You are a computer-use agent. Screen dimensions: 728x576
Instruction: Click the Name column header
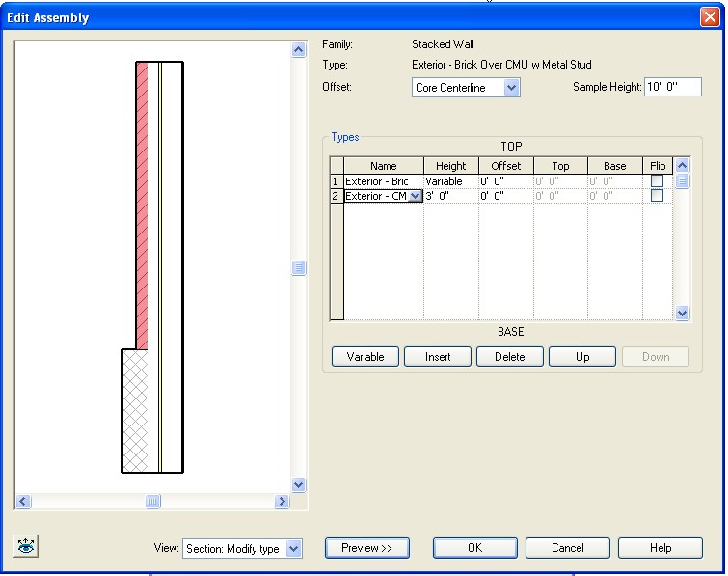tap(384, 166)
